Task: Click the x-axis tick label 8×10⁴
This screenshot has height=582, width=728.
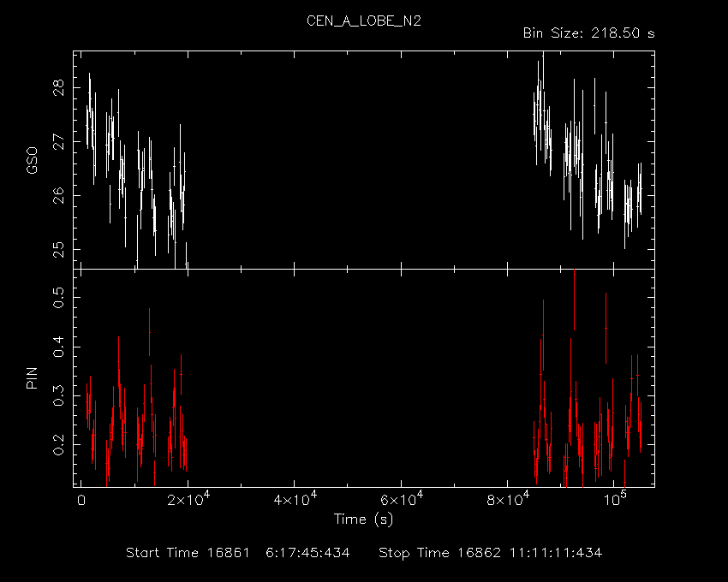Action: click(x=508, y=499)
